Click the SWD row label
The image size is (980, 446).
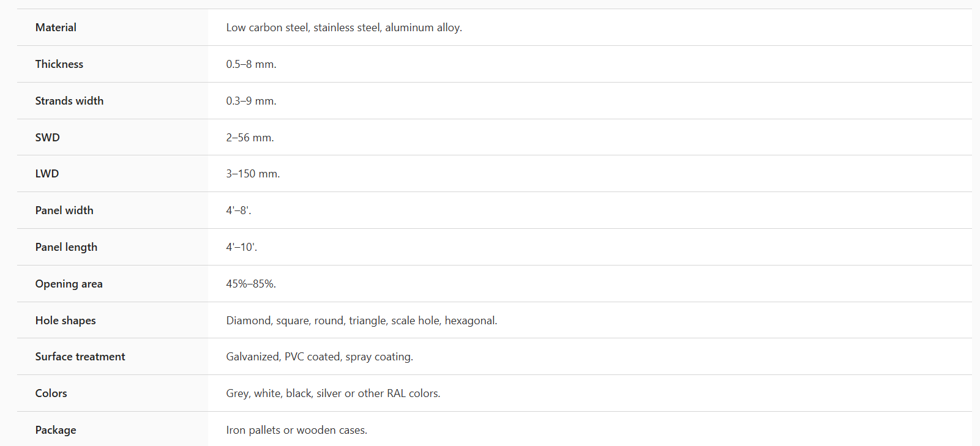click(x=47, y=138)
